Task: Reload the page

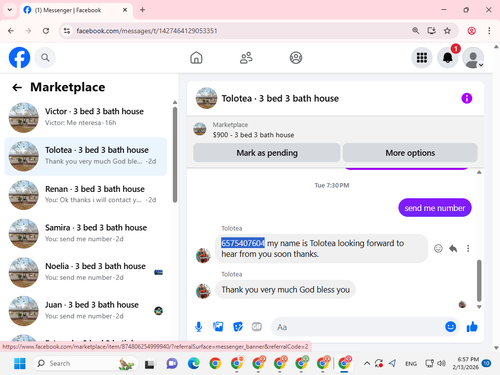Action: coord(46,31)
